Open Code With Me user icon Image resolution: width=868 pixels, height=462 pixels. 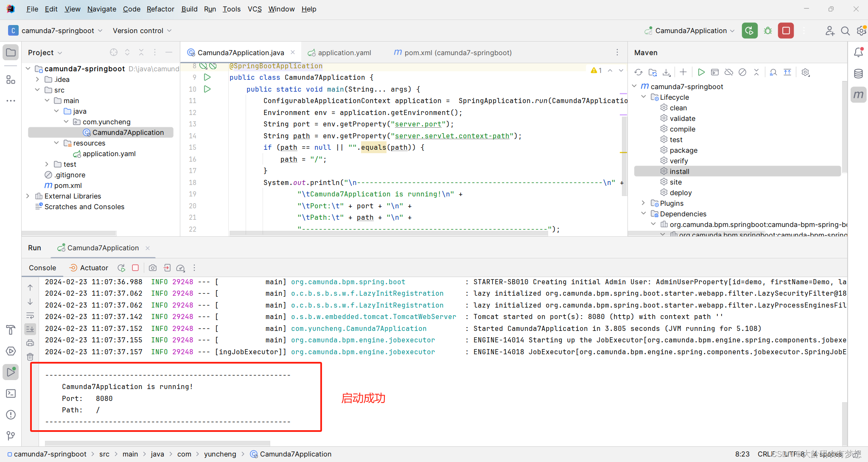pyautogui.click(x=830, y=31)
